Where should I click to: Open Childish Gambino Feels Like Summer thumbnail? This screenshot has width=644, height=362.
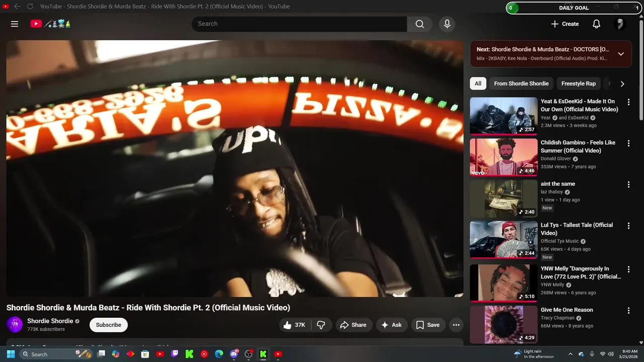pyautogui.click(x=504, y=157)
